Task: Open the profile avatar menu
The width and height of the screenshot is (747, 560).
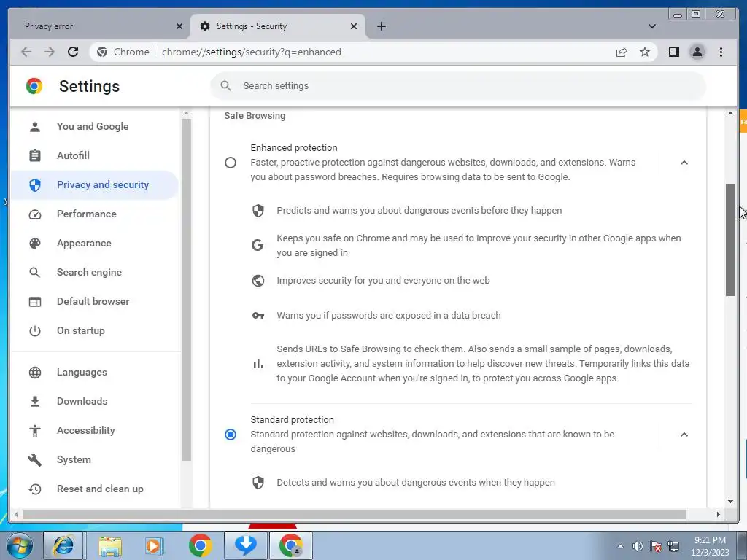Action: (x=697, y=52)
